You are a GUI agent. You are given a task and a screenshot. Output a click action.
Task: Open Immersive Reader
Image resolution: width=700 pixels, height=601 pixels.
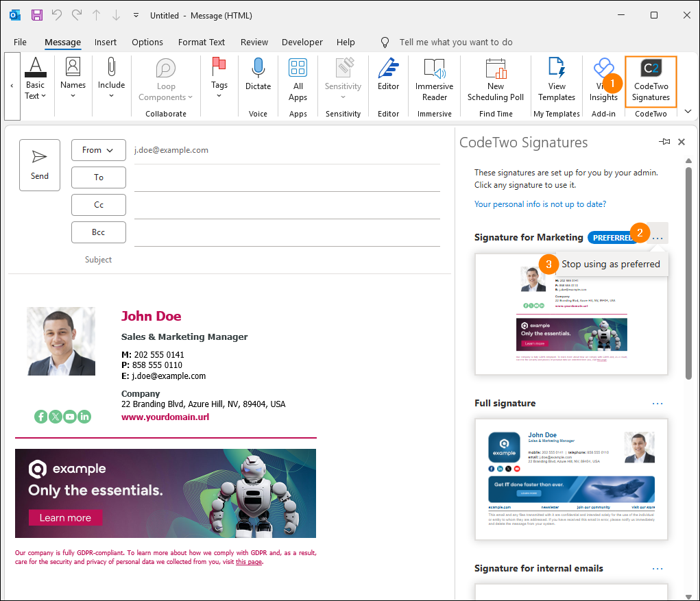(435, 79)
